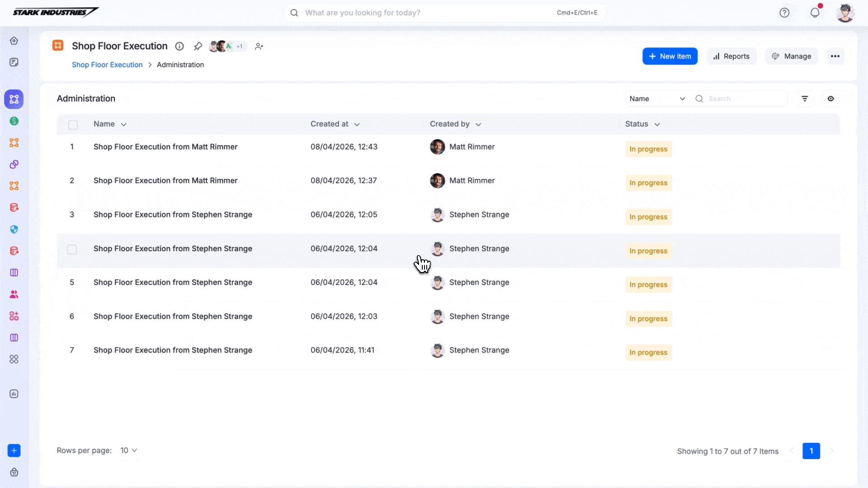Go to Shop Floor Execution breadcrumb
The image size is (868, 488).
coord(107,65)
